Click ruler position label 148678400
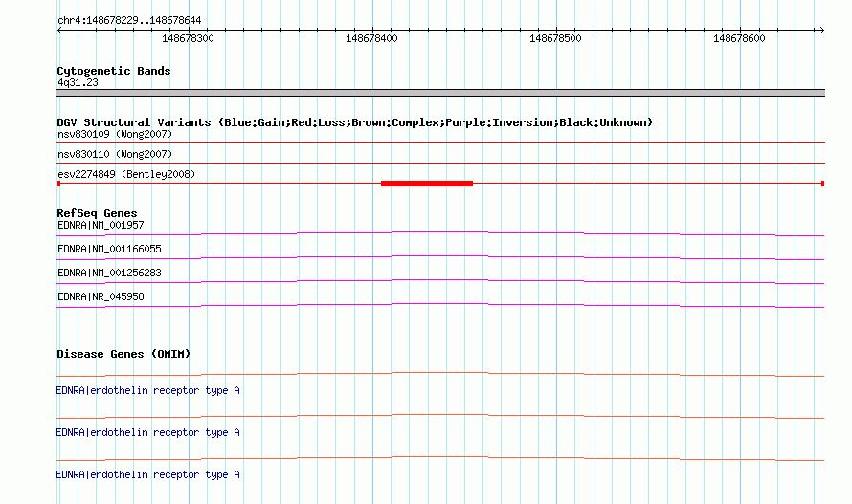 click(371, 38)
